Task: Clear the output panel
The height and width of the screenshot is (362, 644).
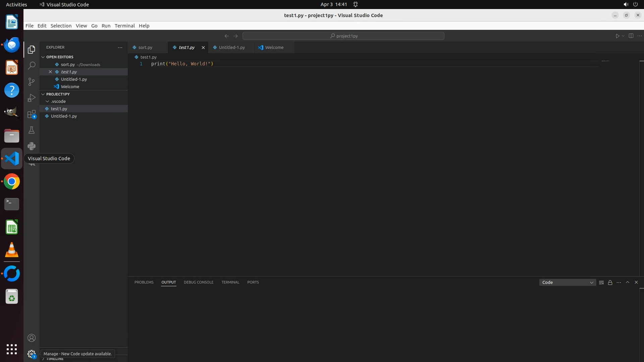Action: [x=601, y=283]
